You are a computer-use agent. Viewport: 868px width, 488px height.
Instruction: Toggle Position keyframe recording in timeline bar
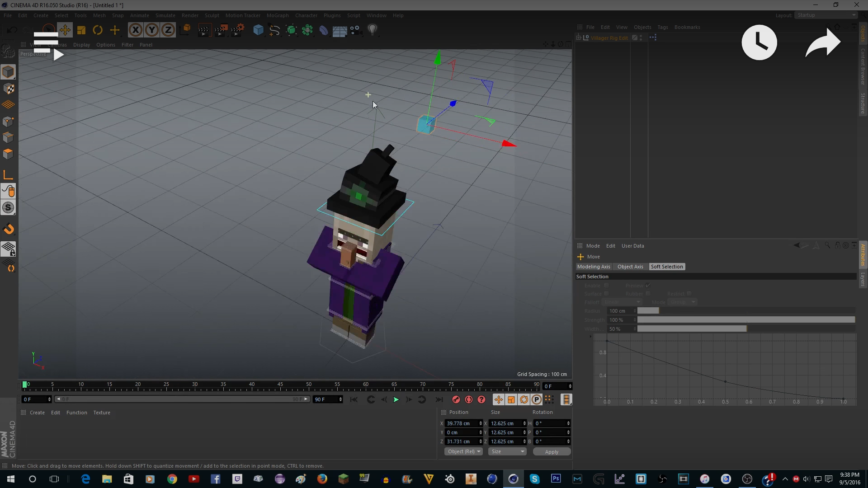pyautogui.click(x=498, y=399)
